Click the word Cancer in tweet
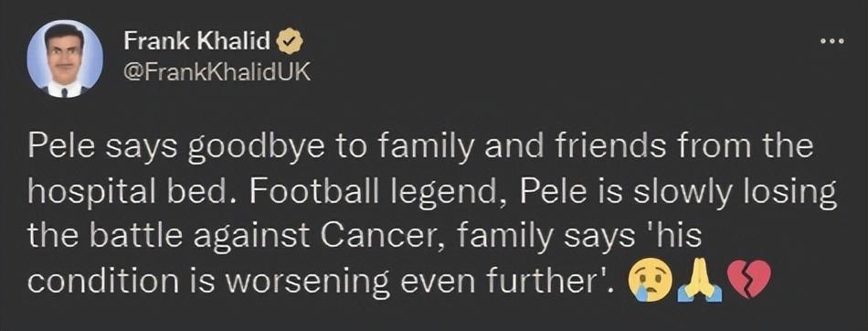This screenshot has width=868, height=331. click(386, 239)
